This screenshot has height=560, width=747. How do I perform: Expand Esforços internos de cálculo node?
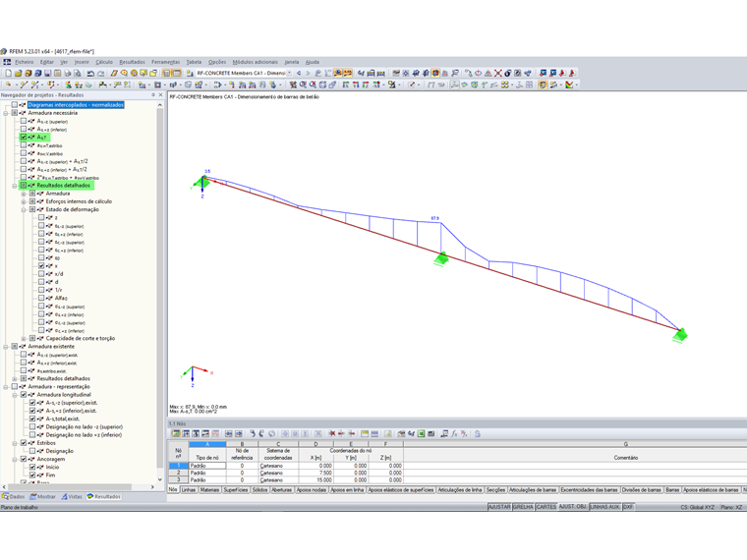(24, 202)
